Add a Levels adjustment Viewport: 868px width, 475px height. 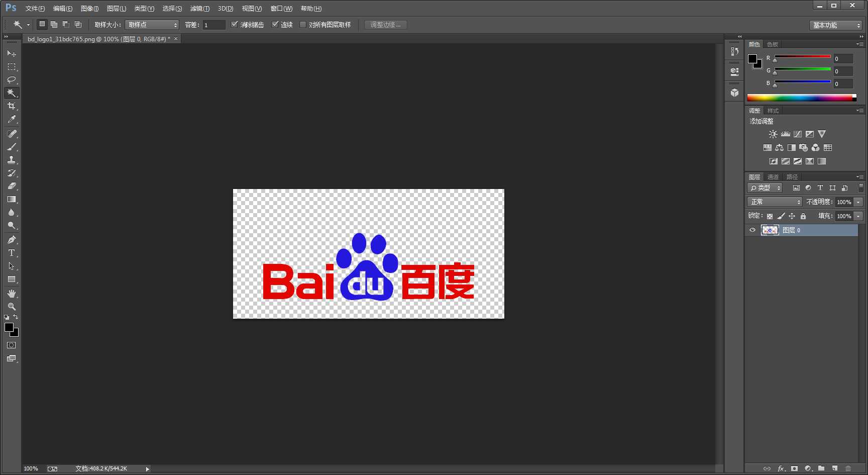(785, 134)
